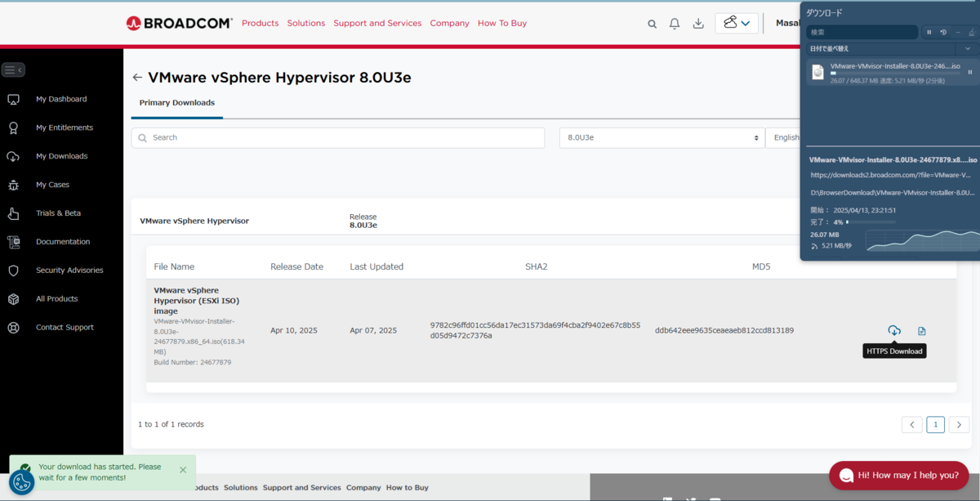Click the footer Solutions link
The width and height of the screenshot is (980, 501).
(x=241, y=488)
